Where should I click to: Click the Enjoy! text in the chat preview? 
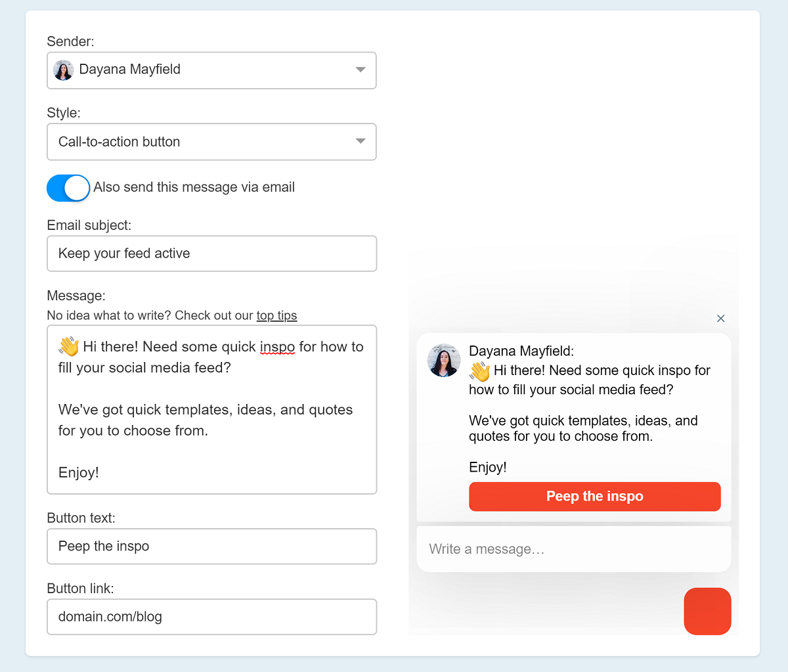click(488, 468)
